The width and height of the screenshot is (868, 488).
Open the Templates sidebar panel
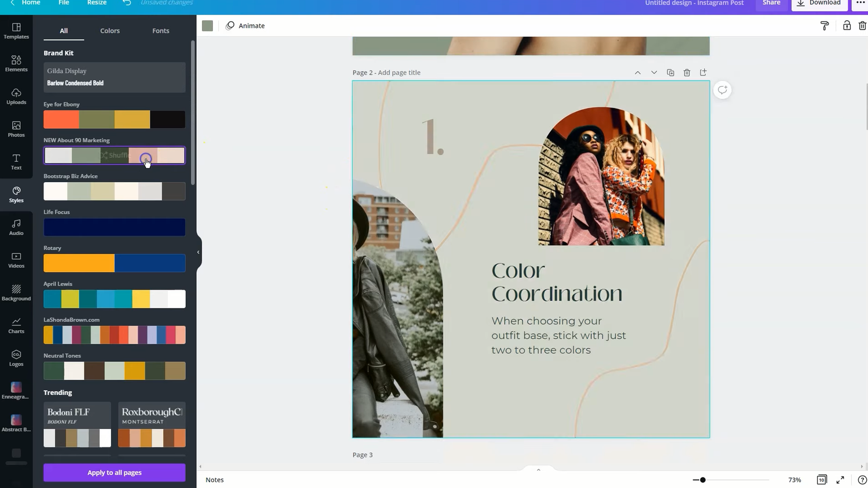[x=16, y=31]
